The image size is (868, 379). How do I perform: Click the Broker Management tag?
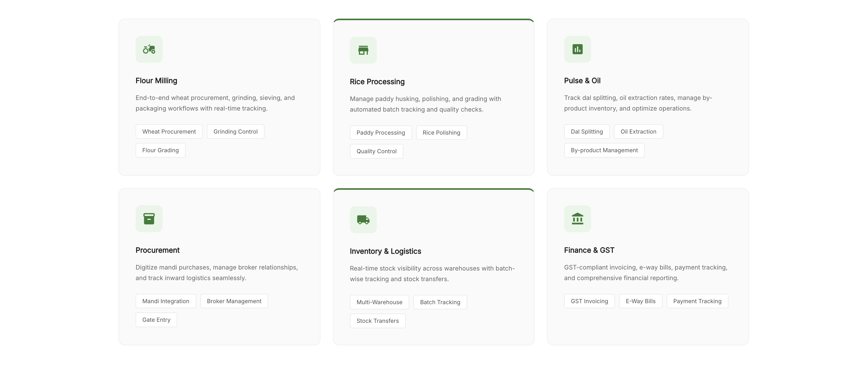point(234,301)
